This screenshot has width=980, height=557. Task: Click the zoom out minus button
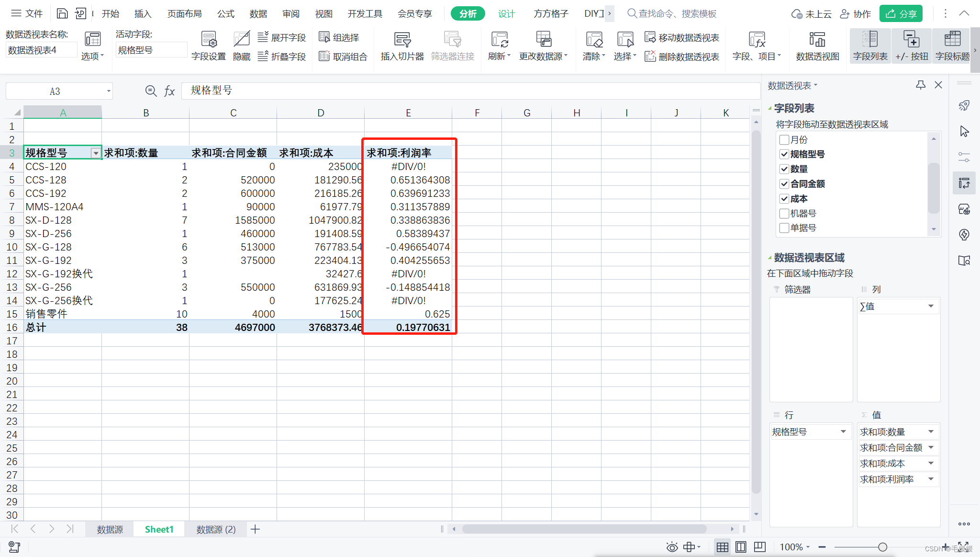pyautogui.click(x=822, y=547)
